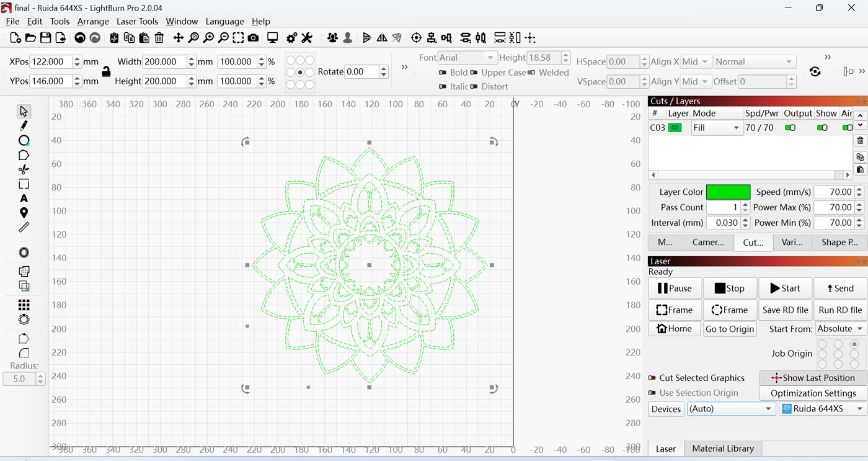This screenshot has height=461, width=868.
Task: Click the camera capture icon in toolbar
Action: pyautogui.click(x=253, y=38)
